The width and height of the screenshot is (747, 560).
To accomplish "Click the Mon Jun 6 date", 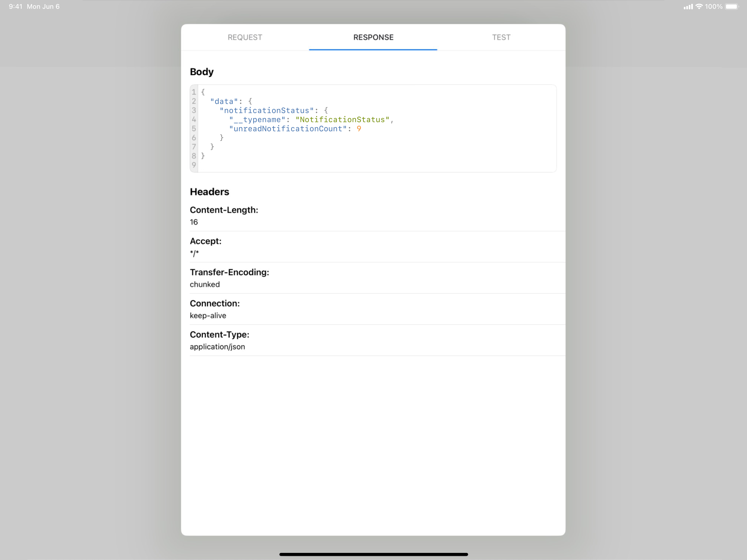I will click(x=43, y=6).
